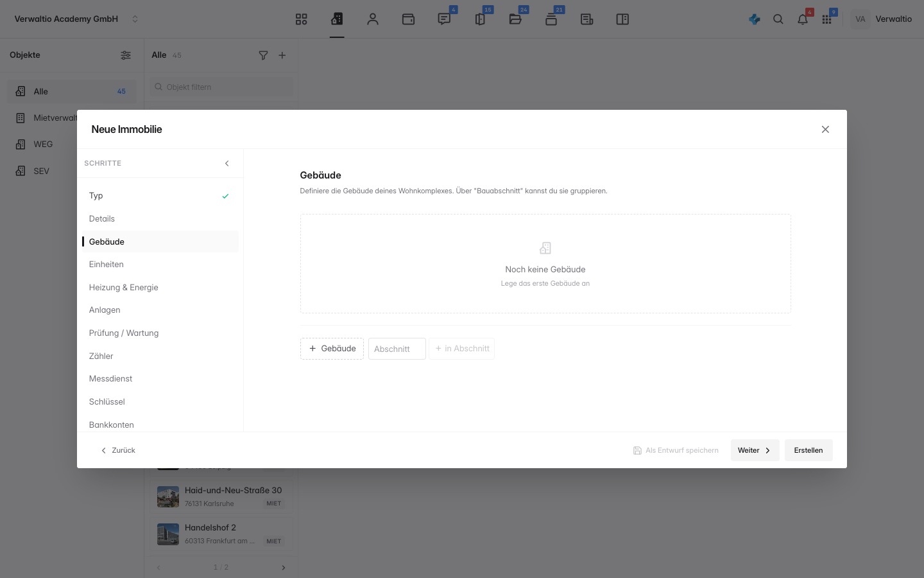
Task: Click the plus icon to add an object
Action: (x=282, y=55)
